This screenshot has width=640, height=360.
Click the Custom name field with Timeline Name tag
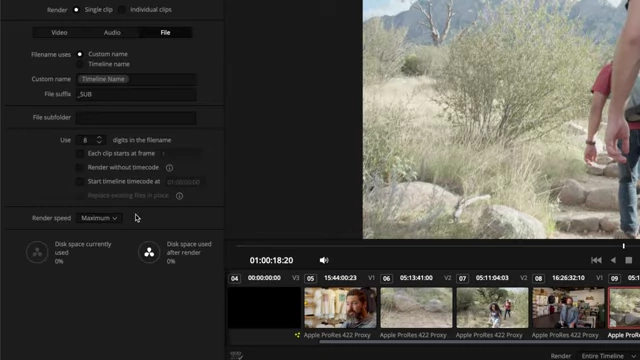(136, 79)
